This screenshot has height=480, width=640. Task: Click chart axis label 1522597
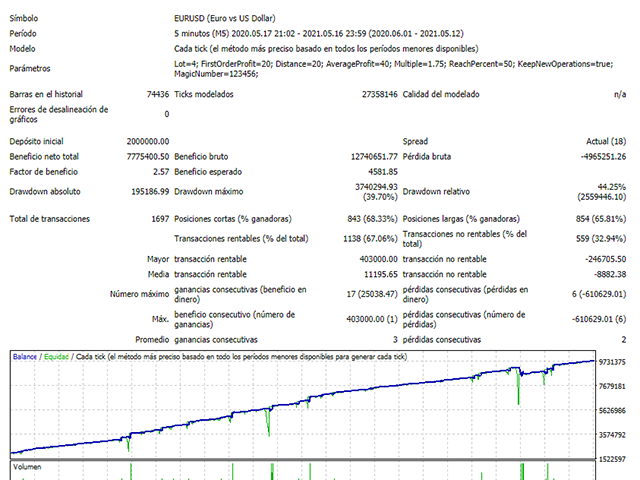pos(612,459)
